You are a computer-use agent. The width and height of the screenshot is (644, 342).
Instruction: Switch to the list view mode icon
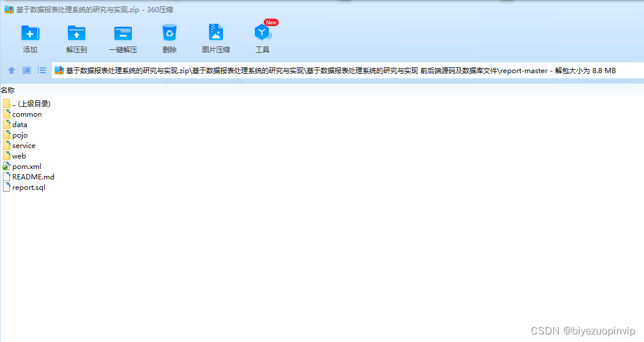click(x=42, y=70)
